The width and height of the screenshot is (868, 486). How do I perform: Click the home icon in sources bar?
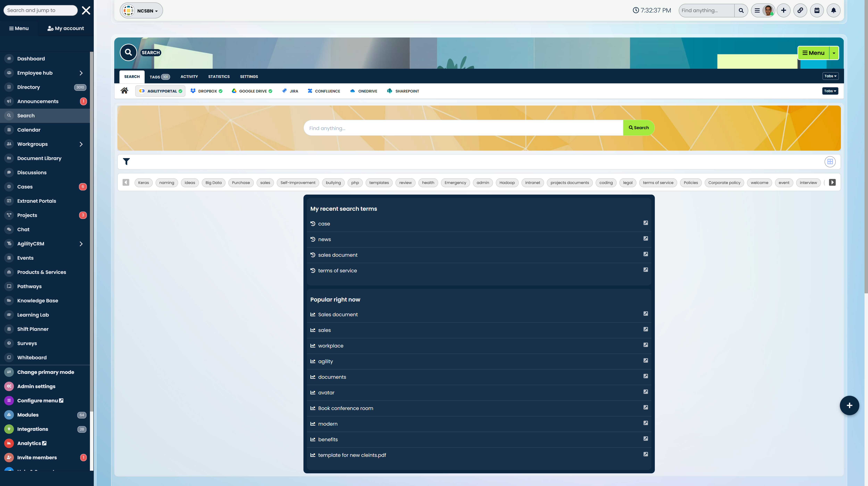[x=124, y=91]
